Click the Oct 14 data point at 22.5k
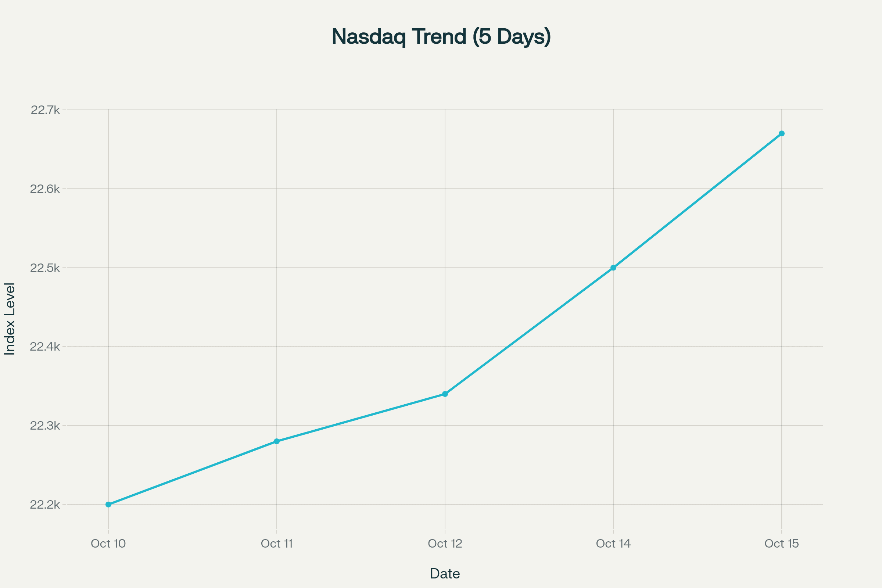Viewport: 882px width, 588px height. [613, 268]
